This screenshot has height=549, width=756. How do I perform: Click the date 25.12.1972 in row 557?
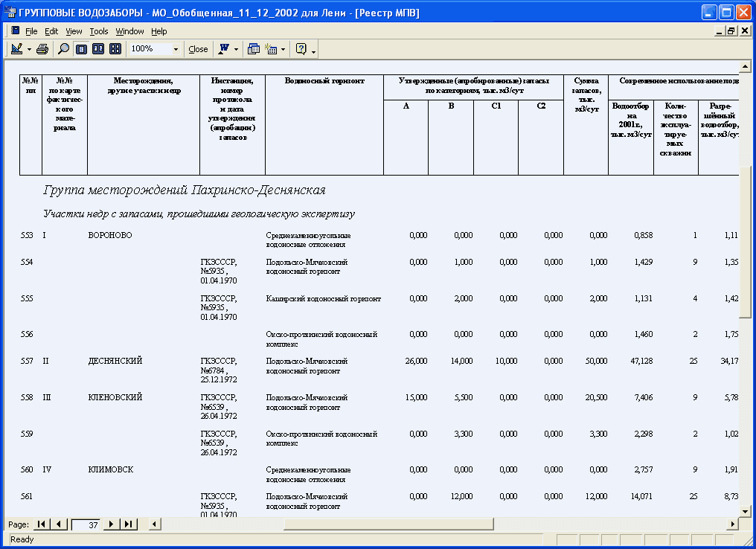point(219,380)
